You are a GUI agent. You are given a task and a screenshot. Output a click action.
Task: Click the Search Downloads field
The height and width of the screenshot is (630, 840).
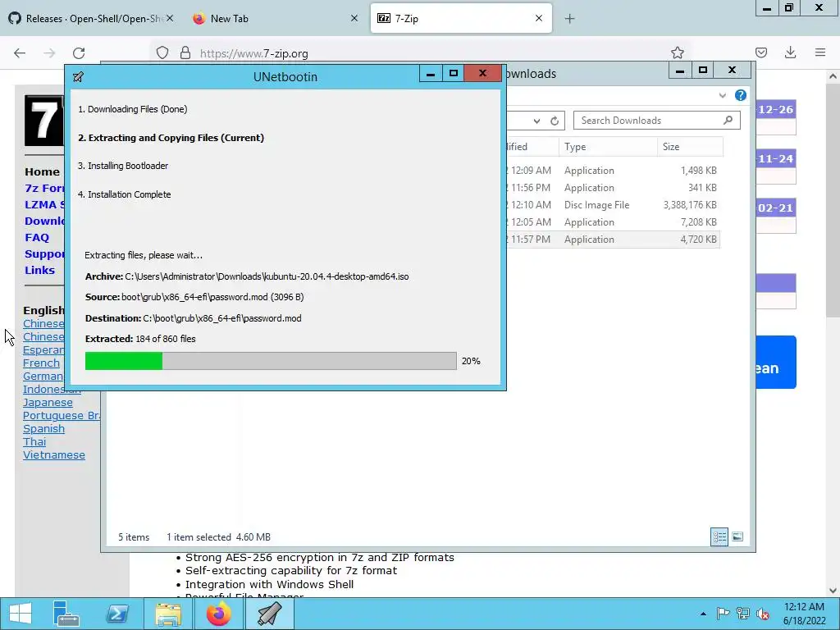coord(657,121)
